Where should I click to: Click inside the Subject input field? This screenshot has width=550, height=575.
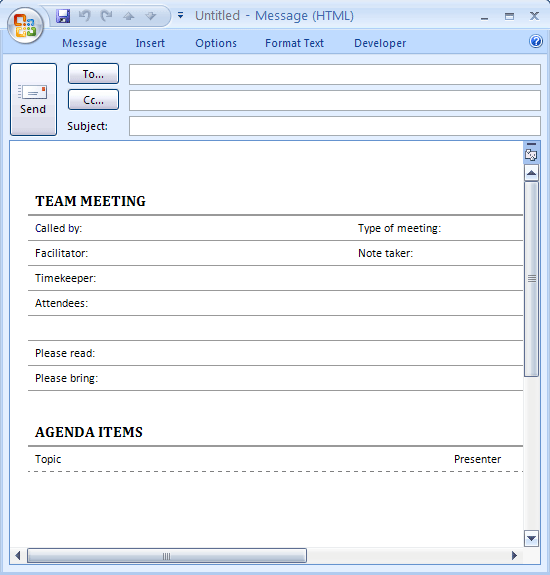point(335,126)
